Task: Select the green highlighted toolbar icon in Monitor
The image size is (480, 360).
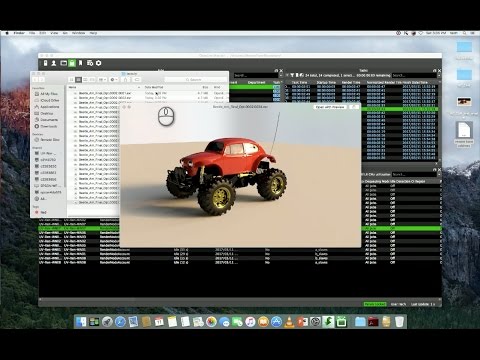Action: pos(72,63)
